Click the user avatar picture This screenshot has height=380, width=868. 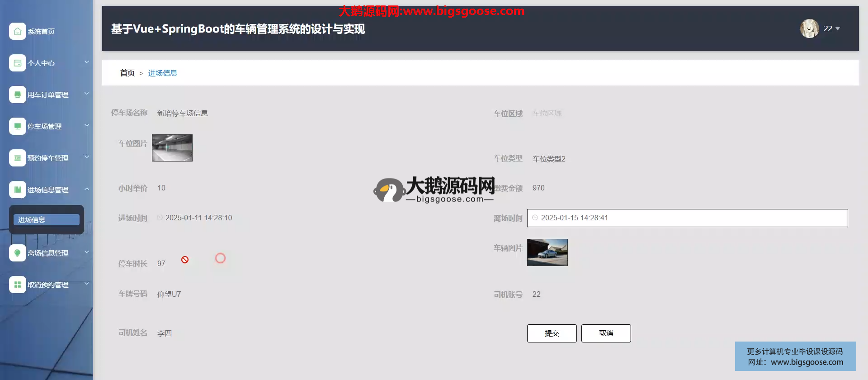point(809,28)
